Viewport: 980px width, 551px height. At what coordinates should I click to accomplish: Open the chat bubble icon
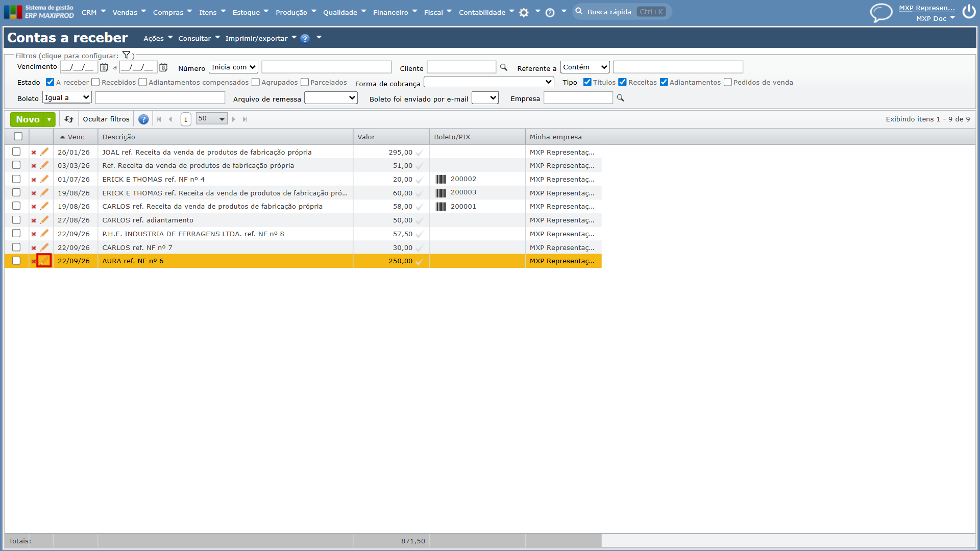pyautogui.click(x=881, y=12)
